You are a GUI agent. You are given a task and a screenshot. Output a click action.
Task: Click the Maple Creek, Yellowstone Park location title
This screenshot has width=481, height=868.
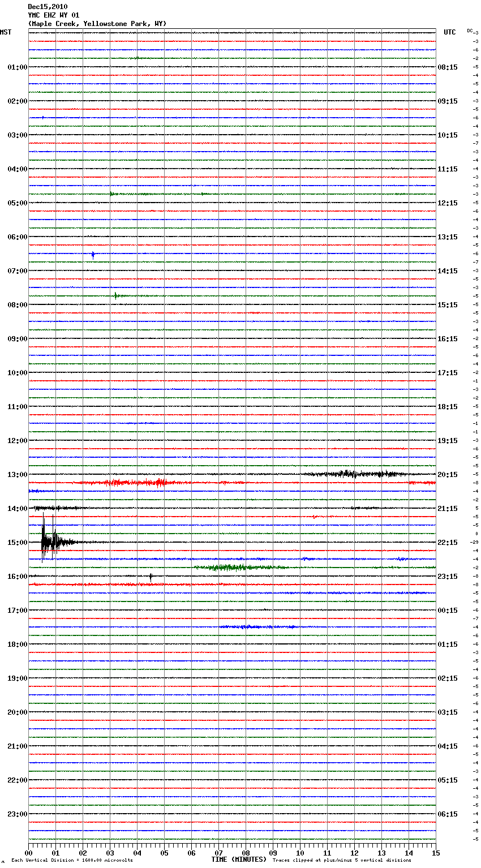click(x=97, y=24)
